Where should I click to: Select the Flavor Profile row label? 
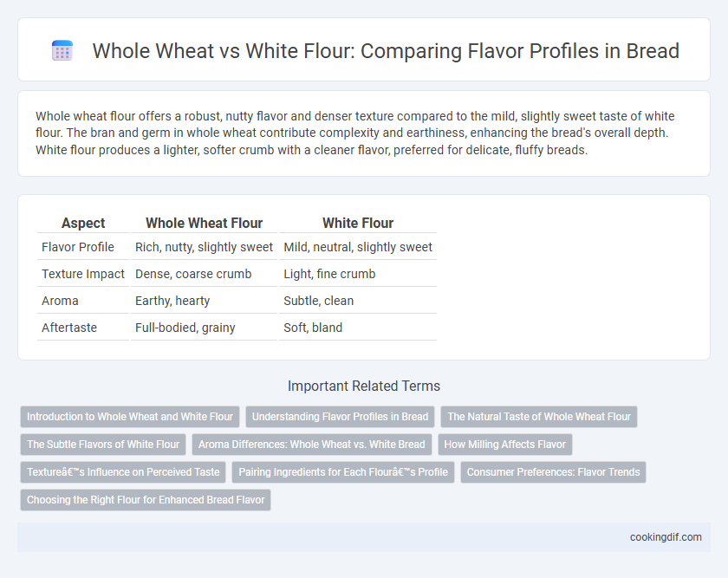click(77, 247)
